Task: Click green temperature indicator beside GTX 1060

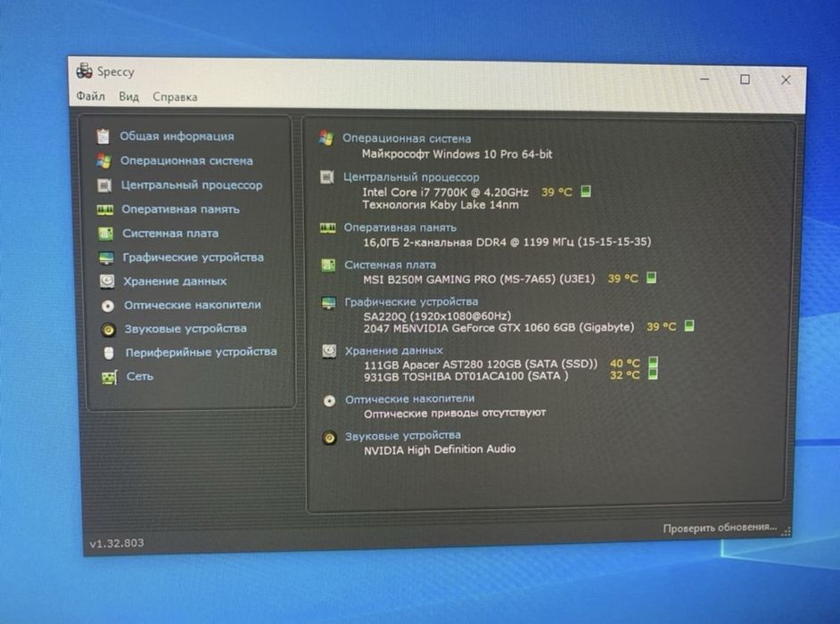Action: coord(690,325)
